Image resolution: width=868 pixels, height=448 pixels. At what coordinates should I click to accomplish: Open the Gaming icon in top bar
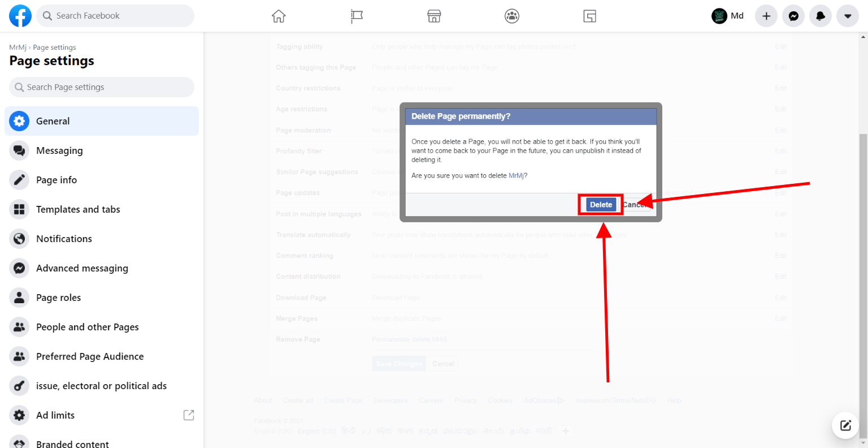click(590, 16)
